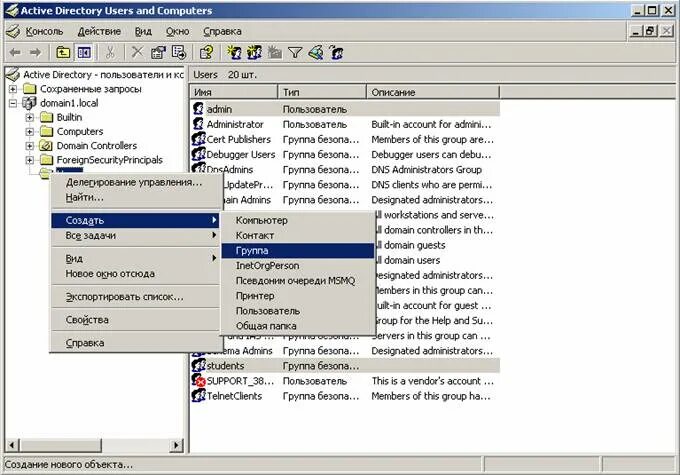The image size is (680, 475).
Task: Expand the ForeignSecurityPrincipals tree node
Action: (x=29, y=160)
